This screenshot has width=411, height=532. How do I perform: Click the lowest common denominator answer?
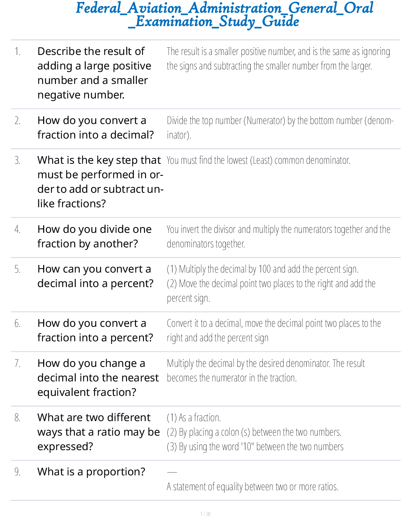[258, 160]
